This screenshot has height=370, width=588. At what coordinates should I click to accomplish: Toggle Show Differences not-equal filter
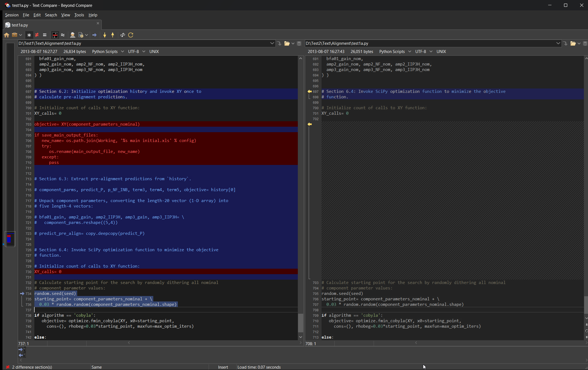coord(37,35)
